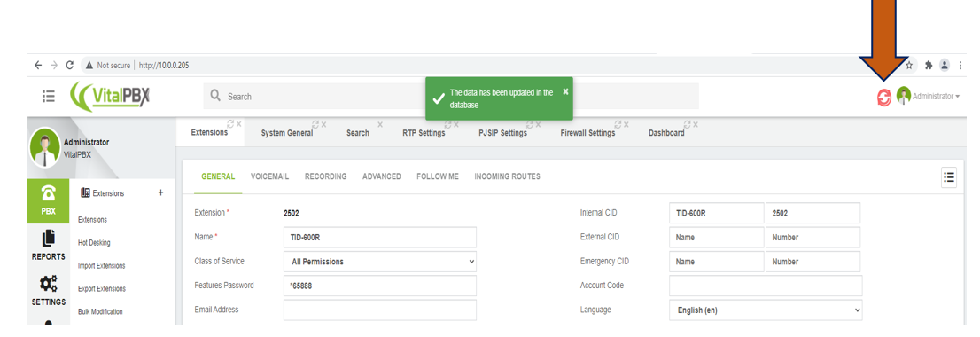Screen dimensions: 980x337
Task: Click the search magnifier icon
Action: (x=215, y=97)
